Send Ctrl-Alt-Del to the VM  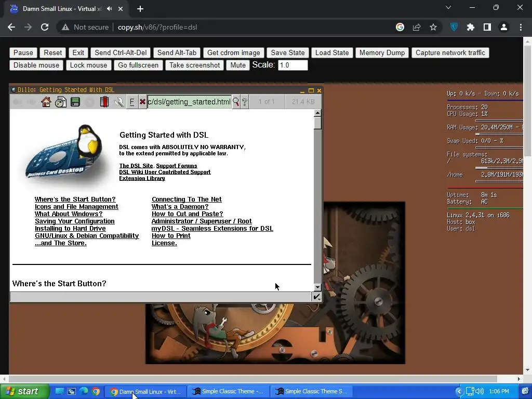pos(121,52)
